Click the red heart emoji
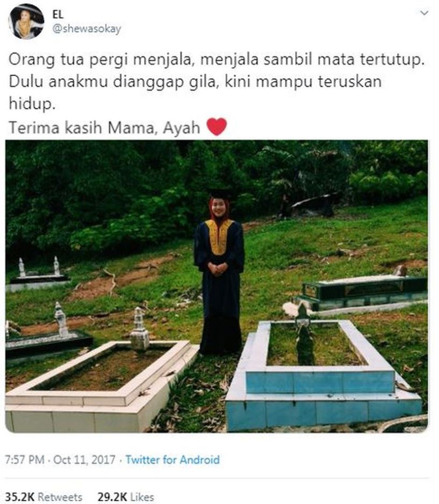The image size is (439, 504). point(217,127)
